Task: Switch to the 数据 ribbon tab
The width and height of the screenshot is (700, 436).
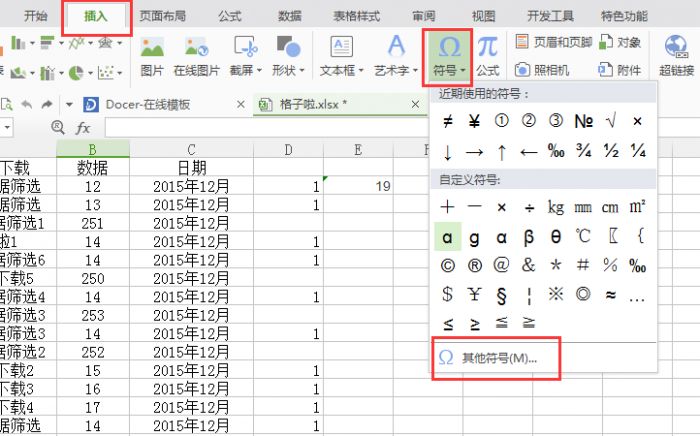Action: pos(290,16)
